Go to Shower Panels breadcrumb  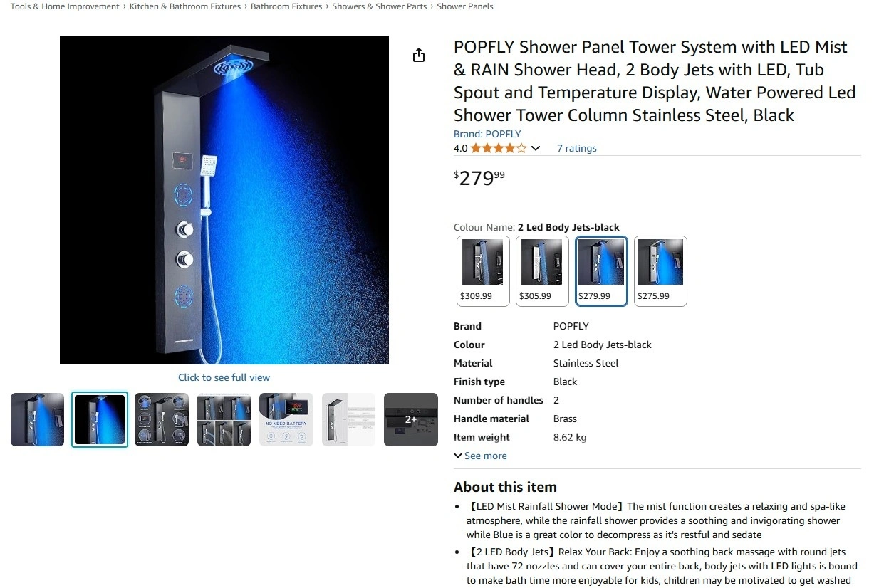[x=464, y=6]
